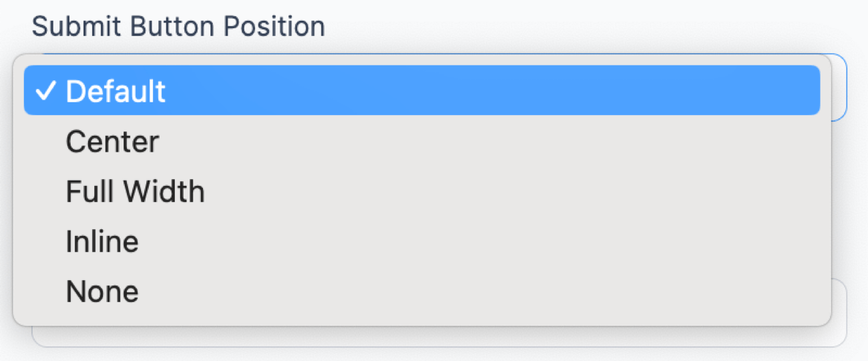
Task: Select Inline submit button position
Action: click(x=421, y=241)
